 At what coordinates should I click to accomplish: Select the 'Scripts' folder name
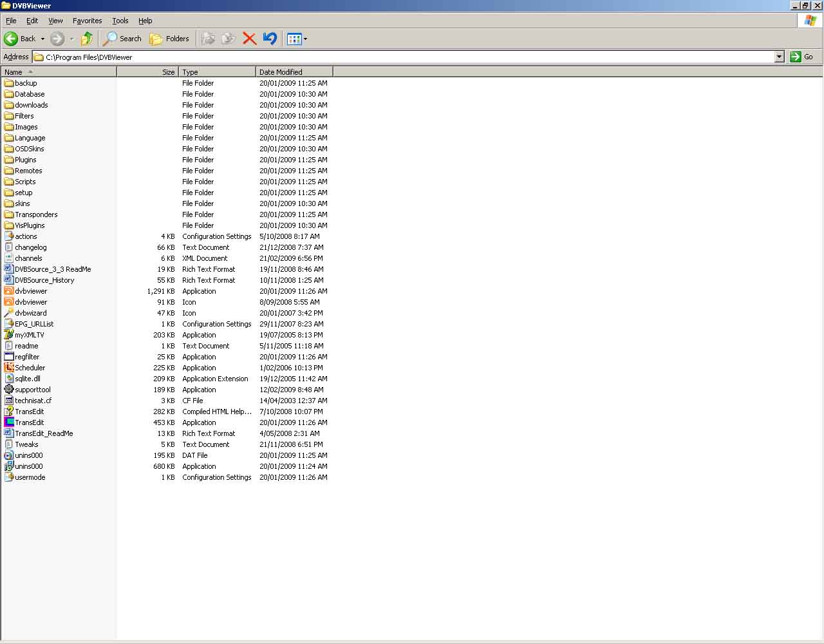click(x=25, y=182)
